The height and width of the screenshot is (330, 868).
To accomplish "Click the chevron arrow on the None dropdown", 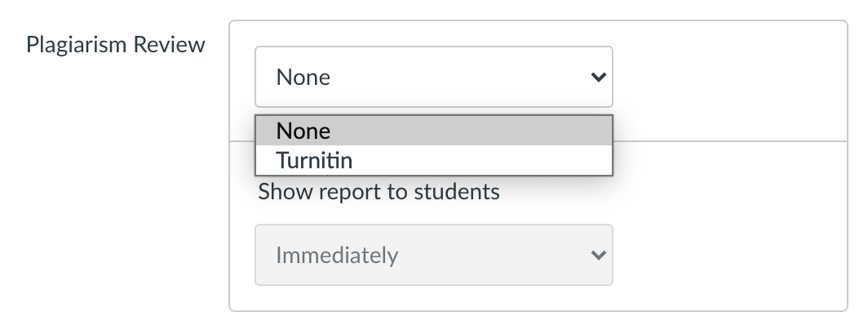I will (599, 77).
